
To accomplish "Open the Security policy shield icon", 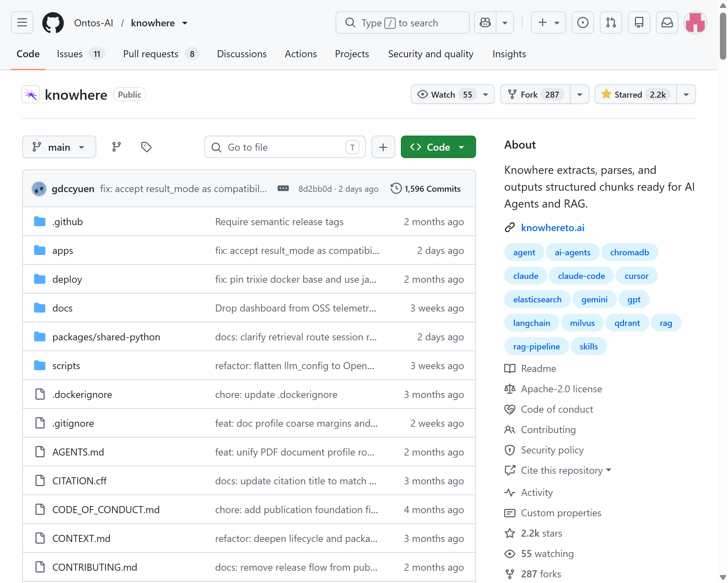I will [x=510, y=450].
